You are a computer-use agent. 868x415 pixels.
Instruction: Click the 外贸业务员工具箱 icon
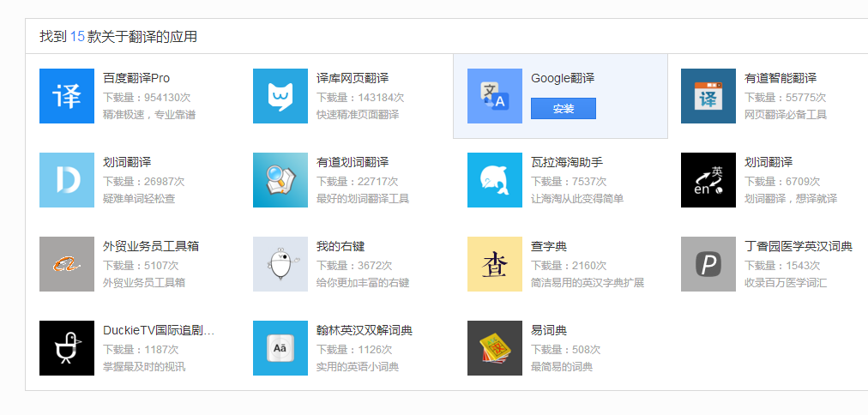[67, 264]
